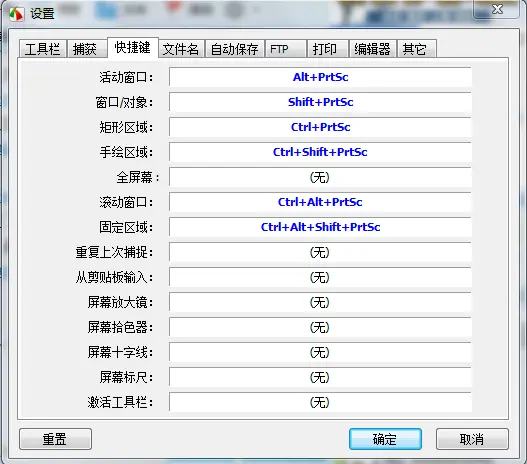The image size is (527, 464).
Task: Click the 重置 button
Action: (55, 439)
